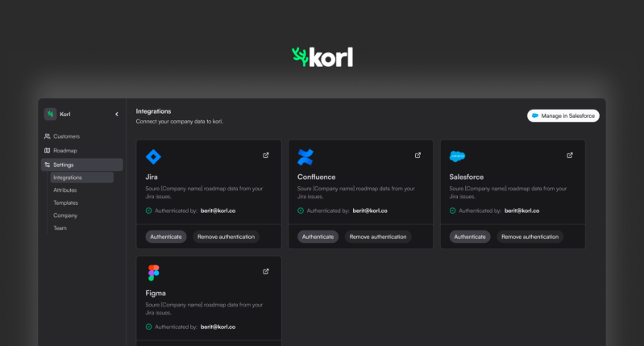Click the Manage in Salesforce button
Screen dimensions: 644x346
tap(563, 116)
